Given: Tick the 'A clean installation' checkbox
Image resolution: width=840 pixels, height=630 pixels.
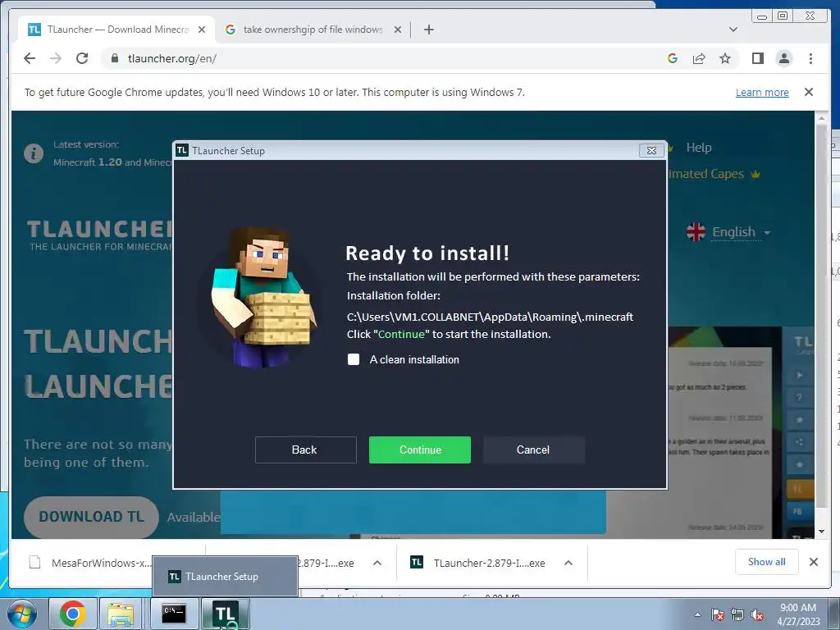Looking at the screenshot, I should tap(354, 359).
